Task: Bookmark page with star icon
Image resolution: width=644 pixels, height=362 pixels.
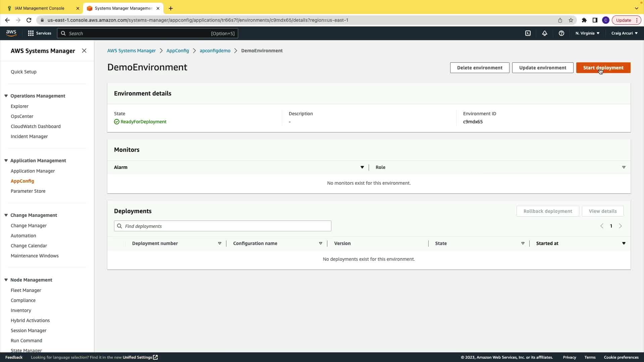Action: pos(571,20)
